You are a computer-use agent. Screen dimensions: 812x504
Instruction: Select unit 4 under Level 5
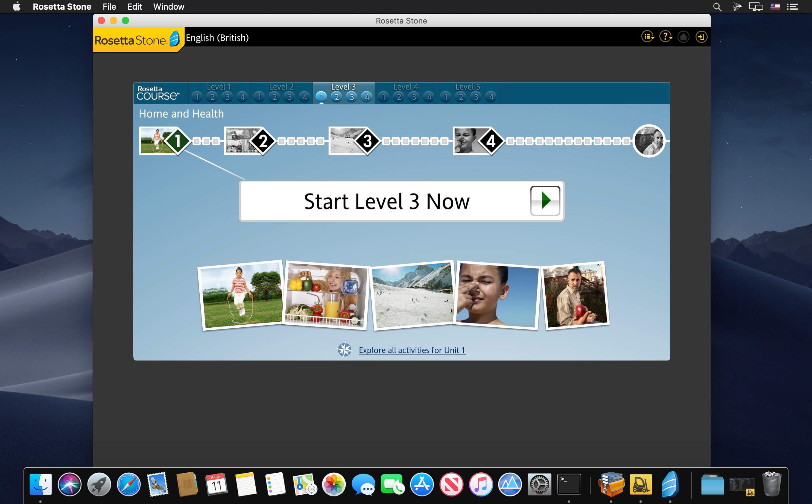point(491,97)
